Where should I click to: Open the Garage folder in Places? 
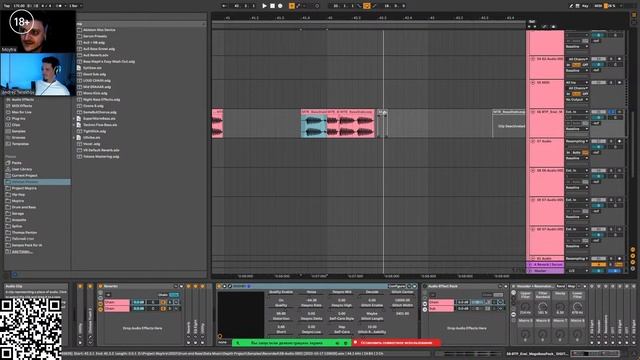tap(18, 213)
